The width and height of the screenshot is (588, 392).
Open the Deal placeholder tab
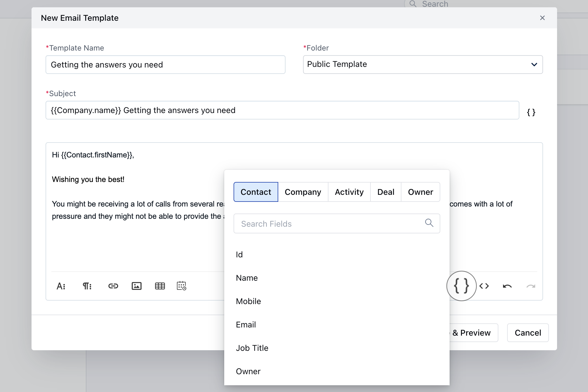coord(386,192)
